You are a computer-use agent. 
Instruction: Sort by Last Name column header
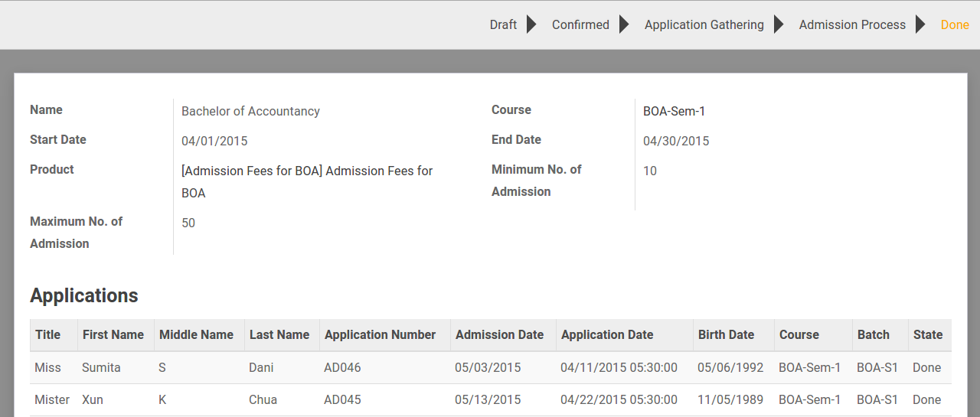pos(282,335)
